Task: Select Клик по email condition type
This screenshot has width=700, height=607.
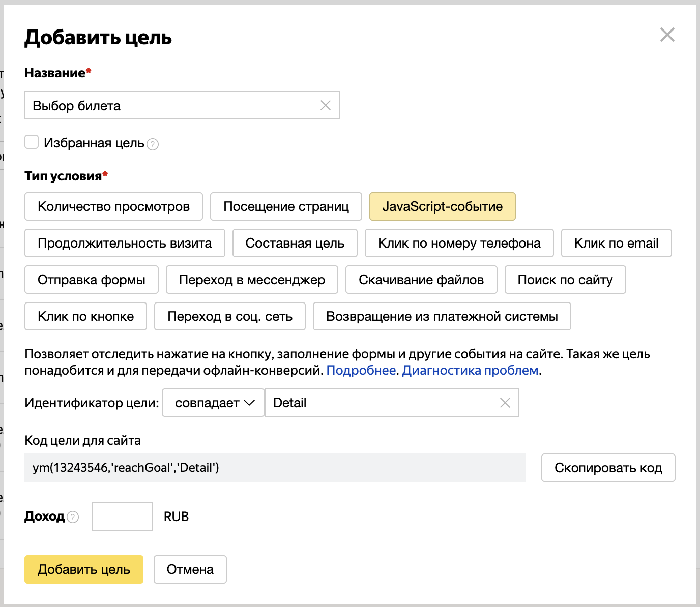Action: 616,243
